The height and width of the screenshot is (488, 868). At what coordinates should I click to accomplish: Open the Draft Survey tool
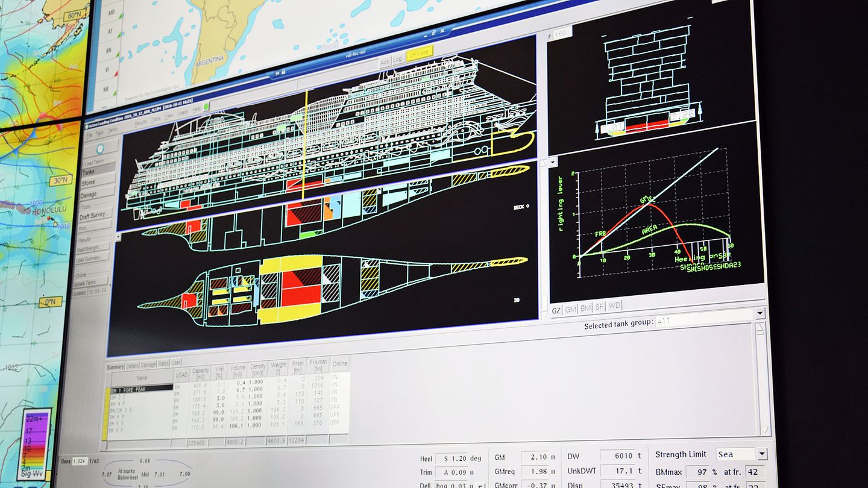tap(93, 215)
